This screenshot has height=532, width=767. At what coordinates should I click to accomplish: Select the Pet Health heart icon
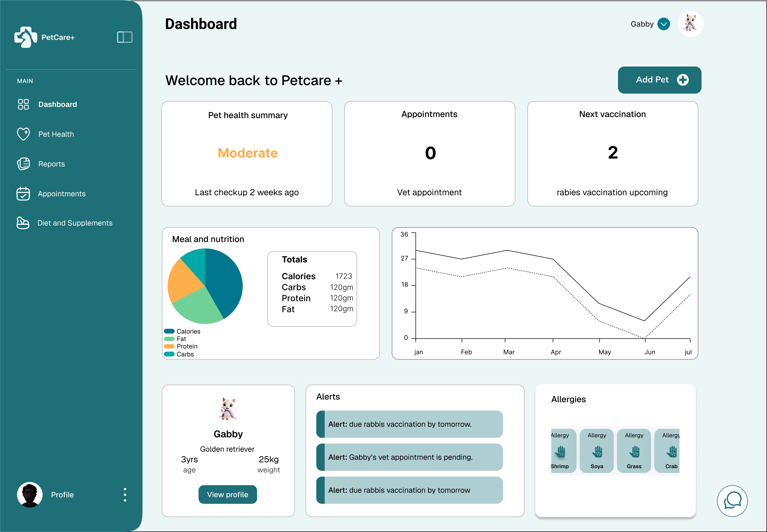pos(23,134)
